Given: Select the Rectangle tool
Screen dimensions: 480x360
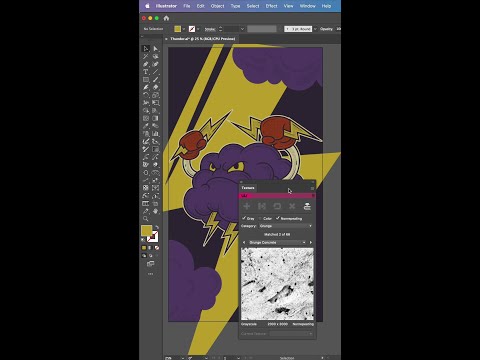Looking at the screenshot, I should coord(146,80).
